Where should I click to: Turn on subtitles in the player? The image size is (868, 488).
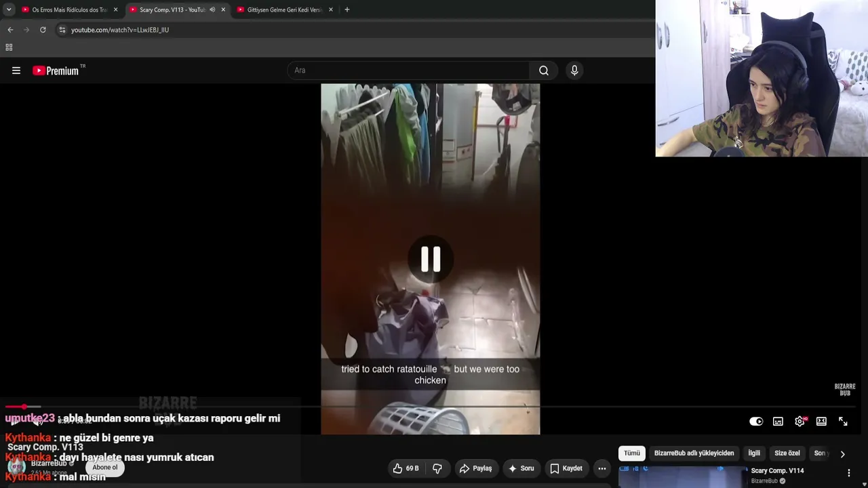click(x=778, y=422)
